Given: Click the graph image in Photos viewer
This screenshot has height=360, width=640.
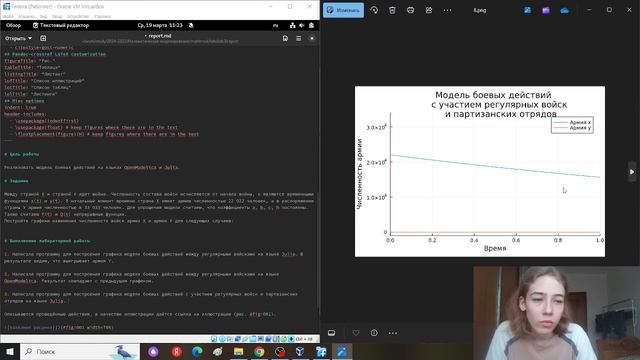Looking at the screenshot, I should (480, 171).
